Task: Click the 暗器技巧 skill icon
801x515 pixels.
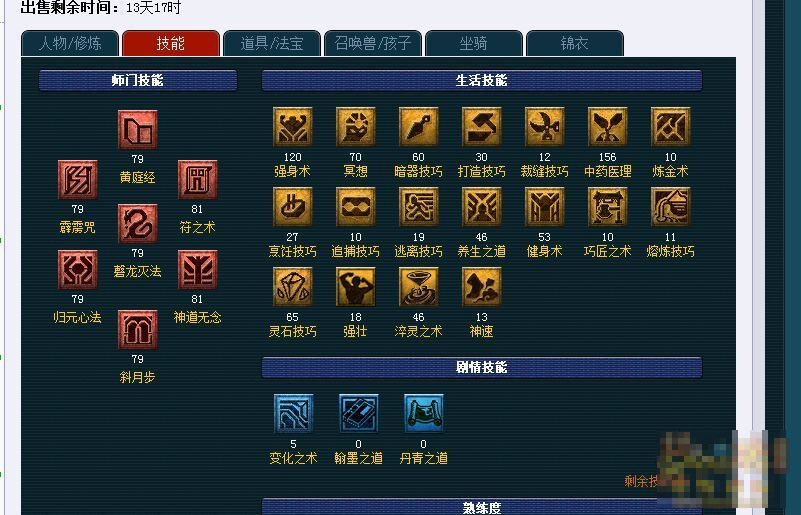Action: [x=418, y=127]
